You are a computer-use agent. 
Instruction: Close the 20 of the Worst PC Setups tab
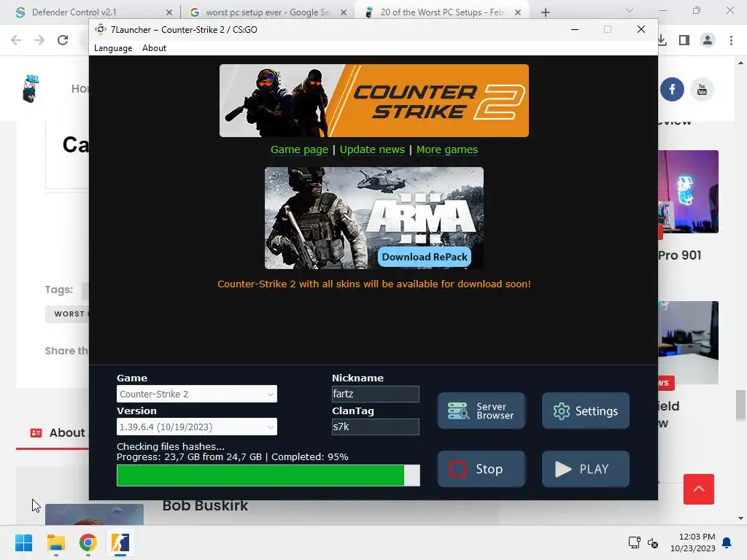pyautogui.click(x=518, y=12)
